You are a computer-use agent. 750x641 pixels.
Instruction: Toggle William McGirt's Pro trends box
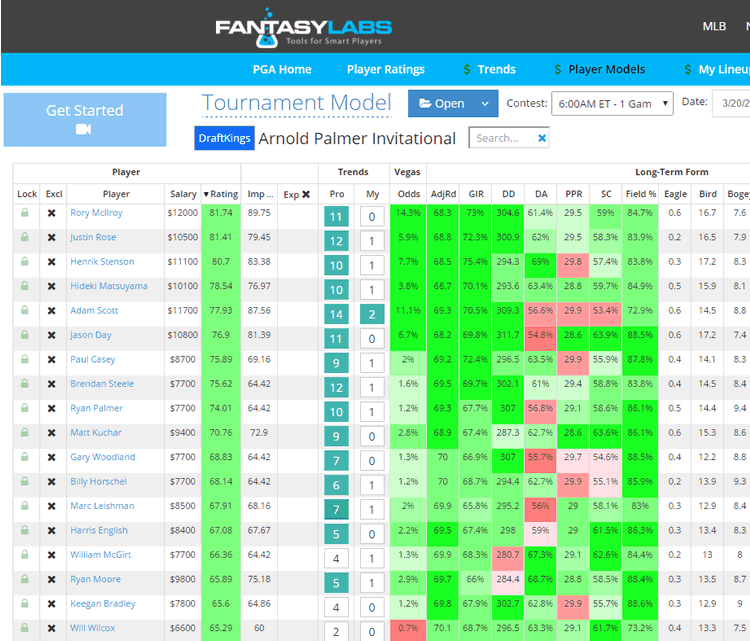(336, 558)
